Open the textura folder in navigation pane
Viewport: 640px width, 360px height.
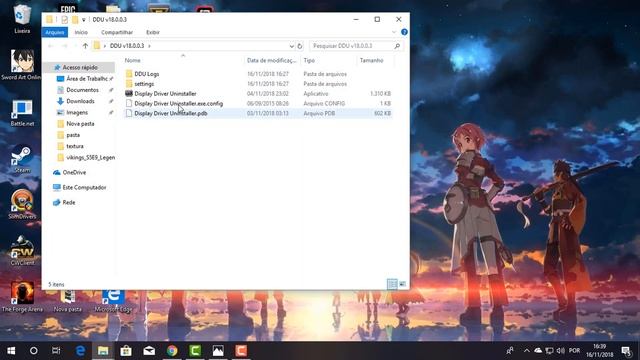[x=75, y=146]
